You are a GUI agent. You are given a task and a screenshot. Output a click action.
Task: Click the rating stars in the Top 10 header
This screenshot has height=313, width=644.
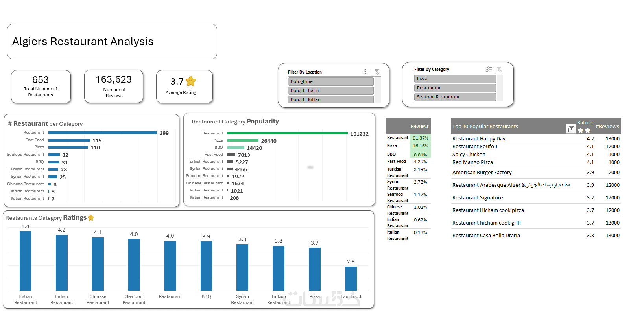click(584, 130)
